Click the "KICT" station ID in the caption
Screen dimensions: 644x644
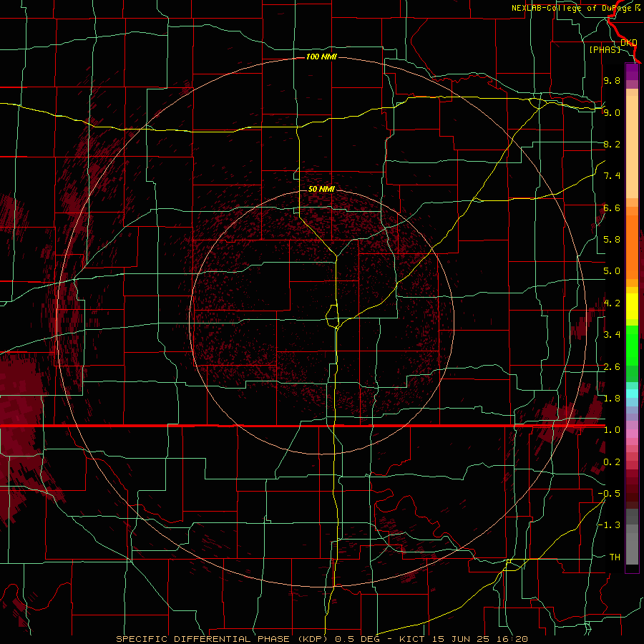(413, 639)
